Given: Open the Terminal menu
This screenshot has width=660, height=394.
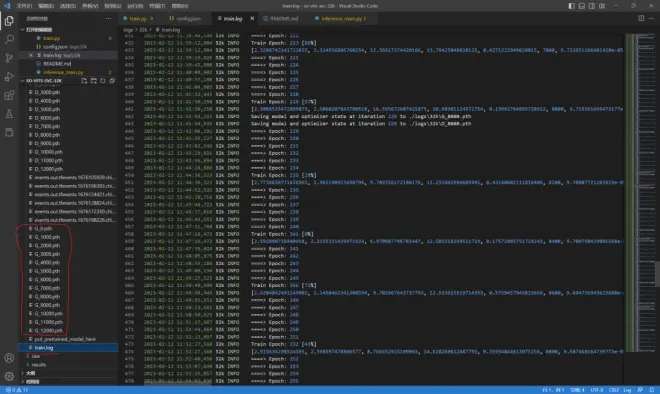Looking at the screenshot, I should pyautogui.click(x=157, y=6).
